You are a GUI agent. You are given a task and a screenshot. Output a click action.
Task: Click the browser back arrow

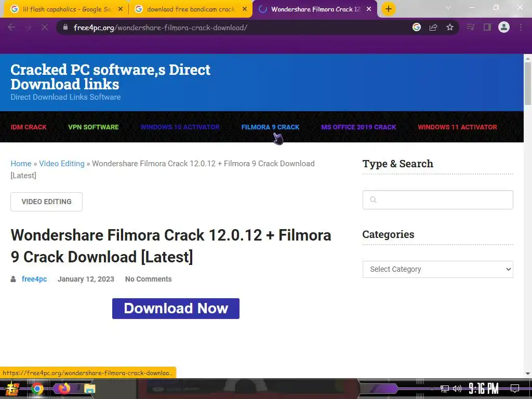11,27
